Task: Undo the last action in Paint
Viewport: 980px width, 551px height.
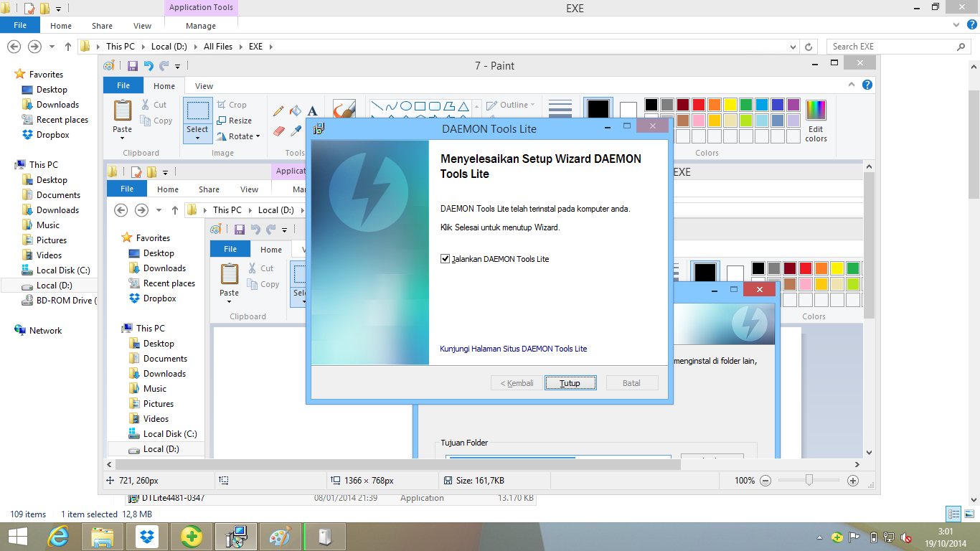Action: click(149, 65)
